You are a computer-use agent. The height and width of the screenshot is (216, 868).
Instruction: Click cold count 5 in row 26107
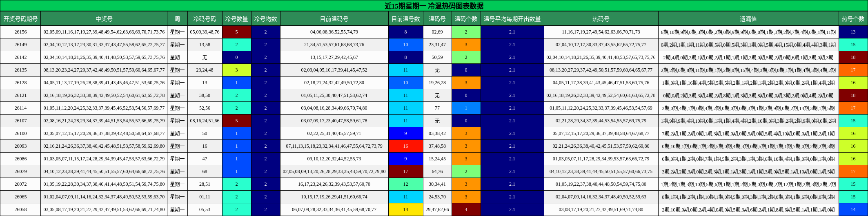point(236,121)
